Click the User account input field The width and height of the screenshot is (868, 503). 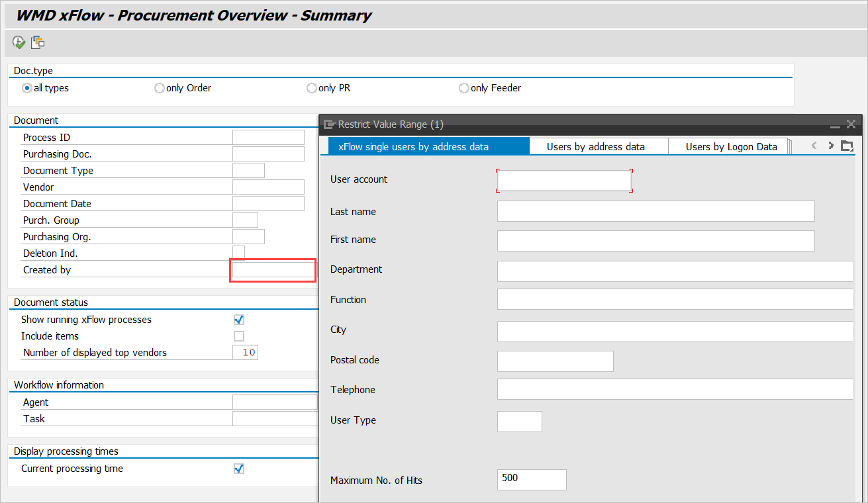coord(564,181)
